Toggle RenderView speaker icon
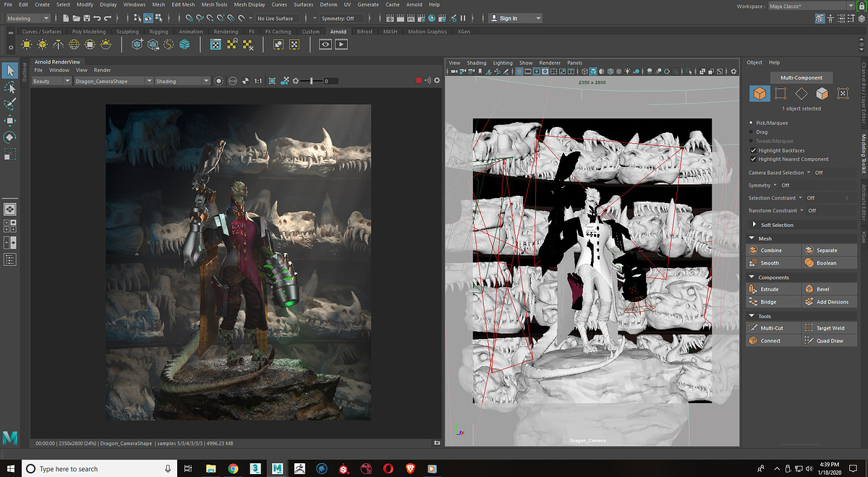The width and height of the screenshot is (868, 477). pyautogui.click(x=427, y=80)
